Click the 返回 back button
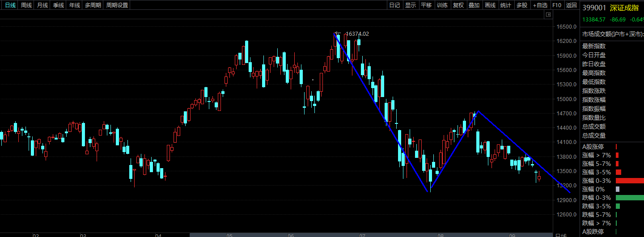This screenshot has width=644, height=237. pos(572,5)
